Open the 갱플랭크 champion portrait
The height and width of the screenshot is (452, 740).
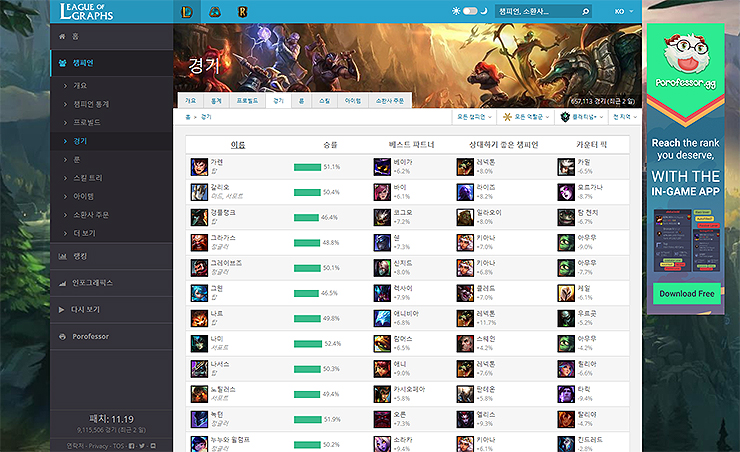pyautogui.click(x=199, y=218)
